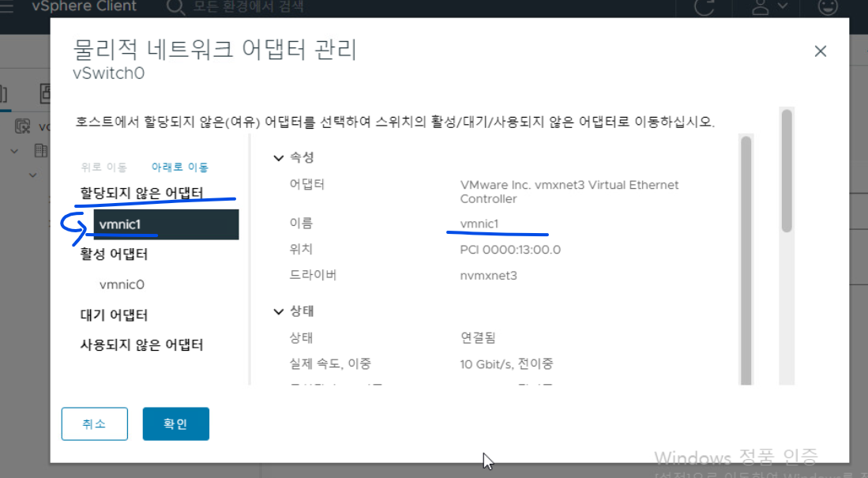Click the PCI 0000:13:00.0 location value

510,250
